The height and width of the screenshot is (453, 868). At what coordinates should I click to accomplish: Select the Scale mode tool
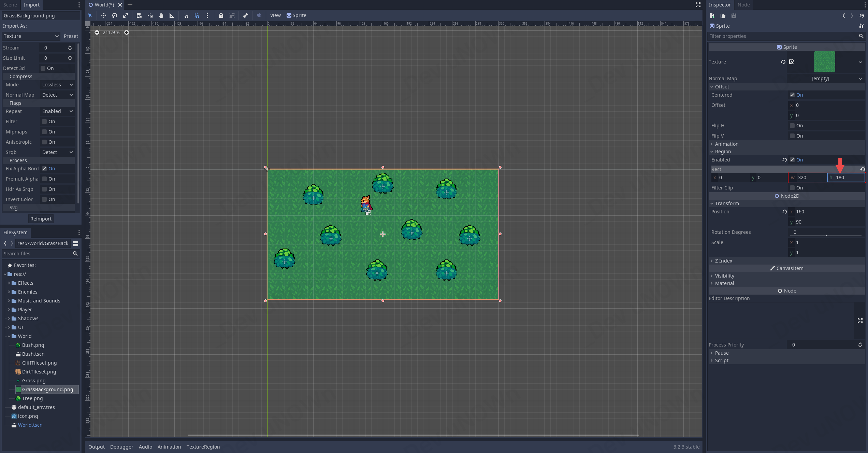[126, 15]
